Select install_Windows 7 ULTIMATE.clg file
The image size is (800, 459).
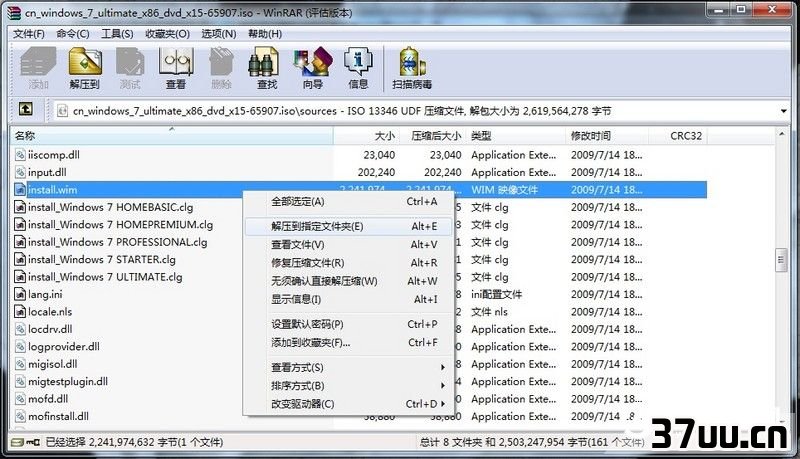(x=105, y=277)
